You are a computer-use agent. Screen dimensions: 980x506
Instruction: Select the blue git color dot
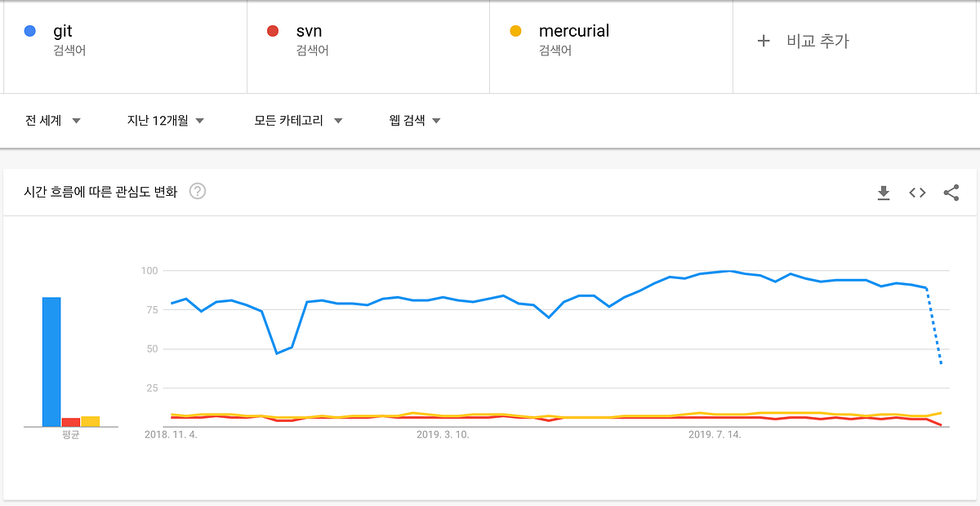coord(30,31)
